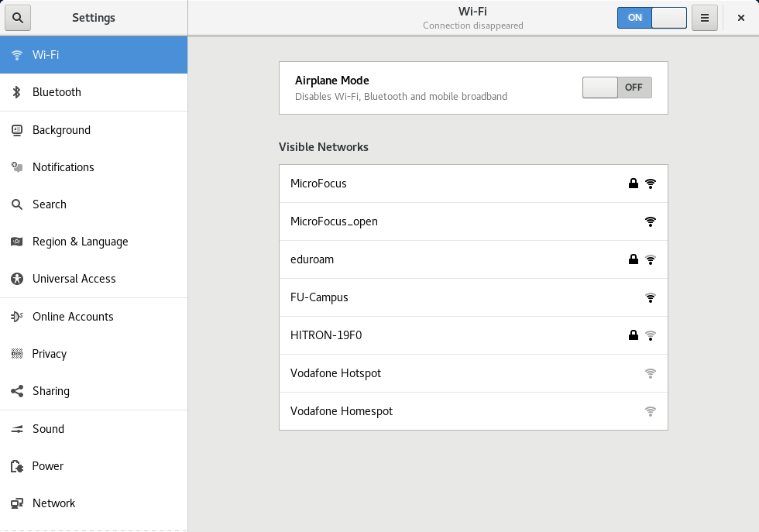Open the Wi-Fi hamburger menu button

tap(704, 18)
